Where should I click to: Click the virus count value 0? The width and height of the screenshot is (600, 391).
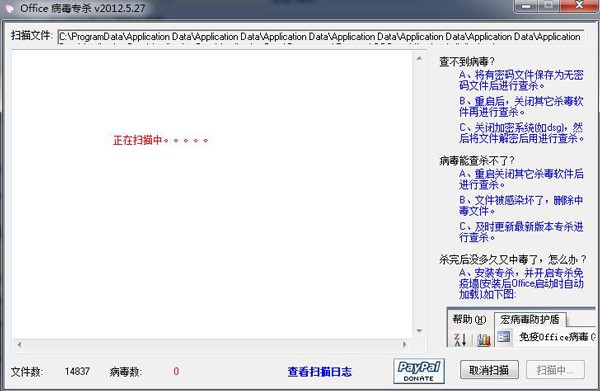click(176, 371)
